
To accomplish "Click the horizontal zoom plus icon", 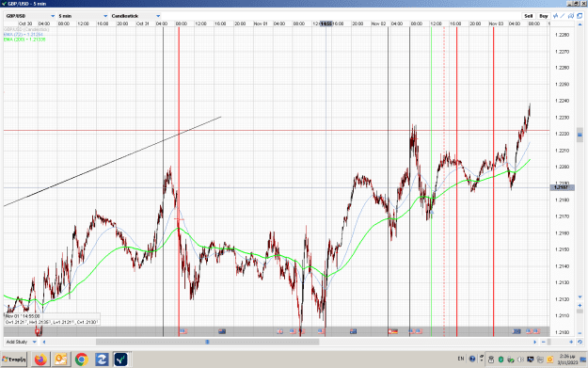I will [571, 342].
